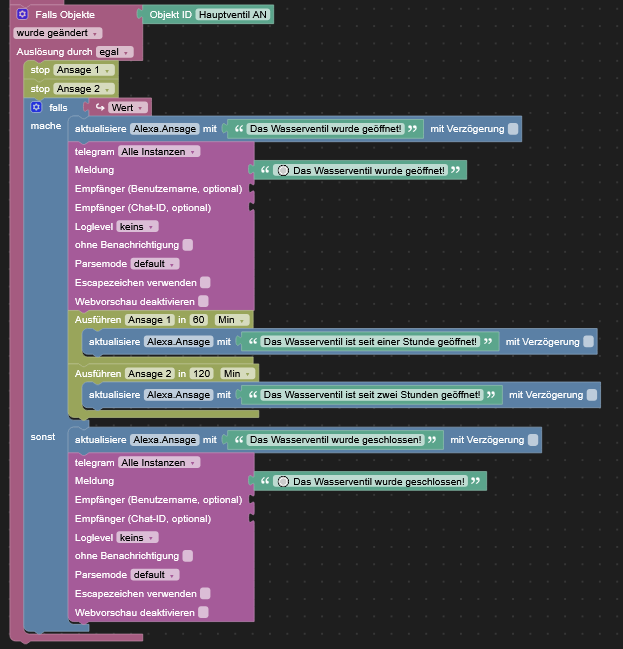623x649 pixels.
Task: Click Alexa.Ansage object in sonst branch
Action: coord(165,440)
